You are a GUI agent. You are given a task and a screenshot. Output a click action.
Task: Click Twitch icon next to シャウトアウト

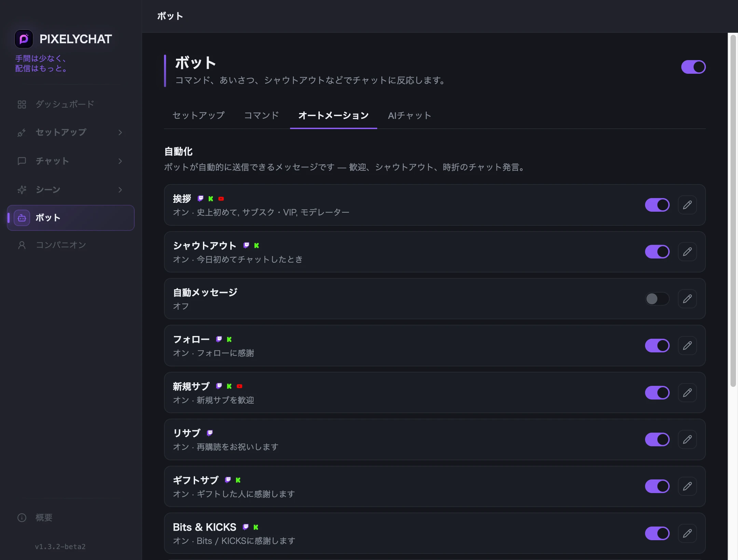pos(246,245)
